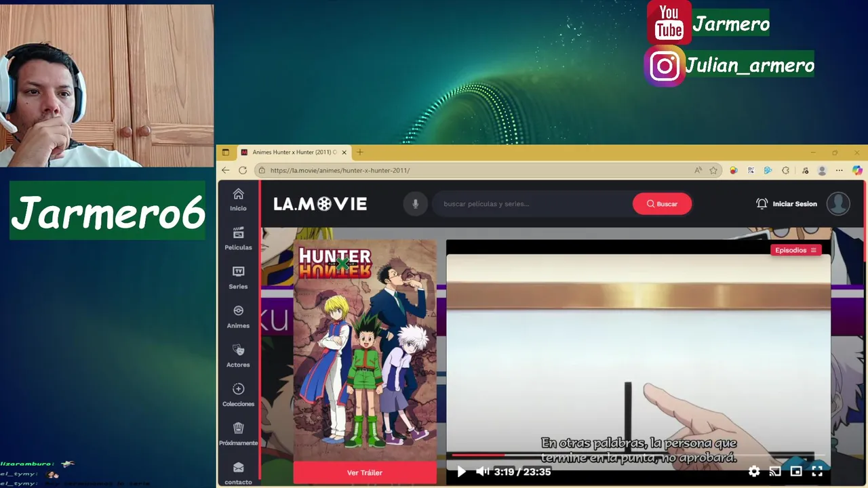Expand the Episodios list button
Screen dimensions: 868x488
(795, 250)
